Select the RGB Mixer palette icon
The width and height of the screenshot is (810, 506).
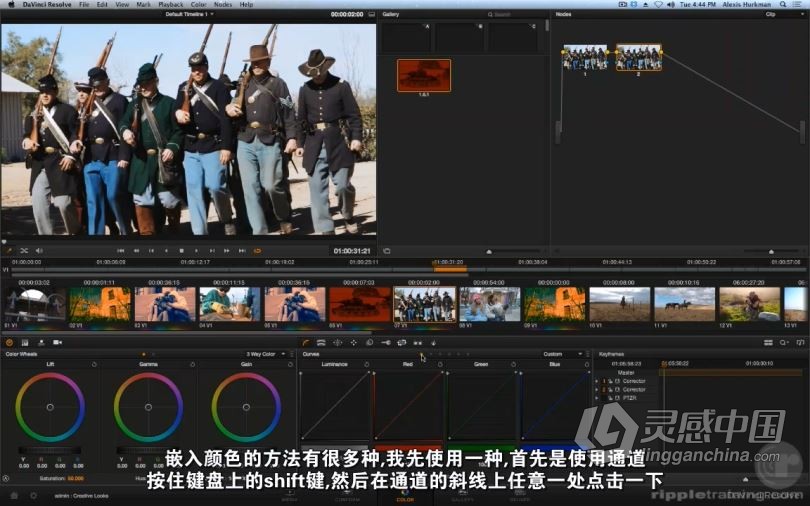pyautogui.click(x=25, y=342)
